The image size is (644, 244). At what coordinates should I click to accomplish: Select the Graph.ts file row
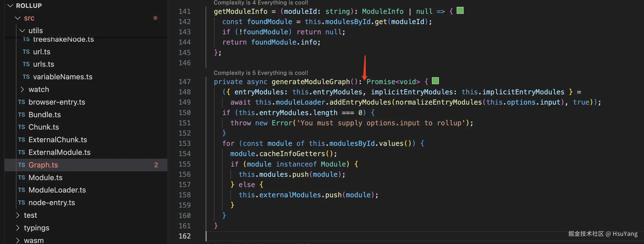click(x=86, y=165)
